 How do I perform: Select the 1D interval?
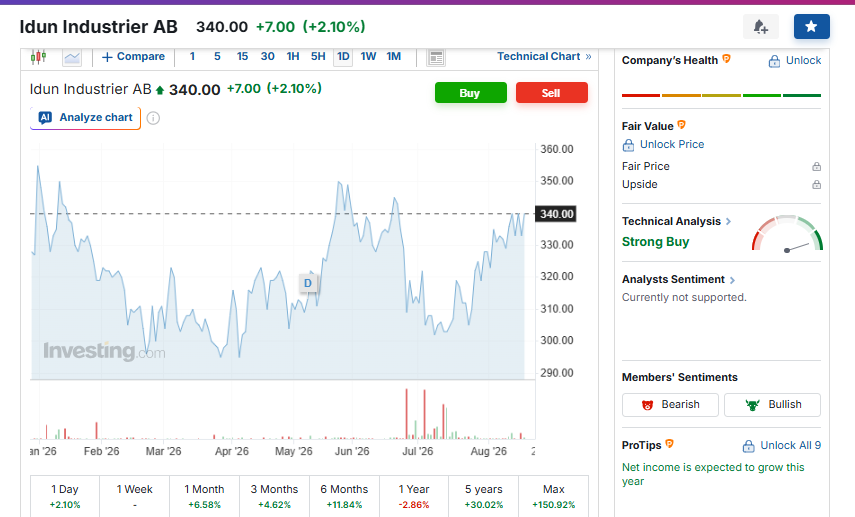343,57
